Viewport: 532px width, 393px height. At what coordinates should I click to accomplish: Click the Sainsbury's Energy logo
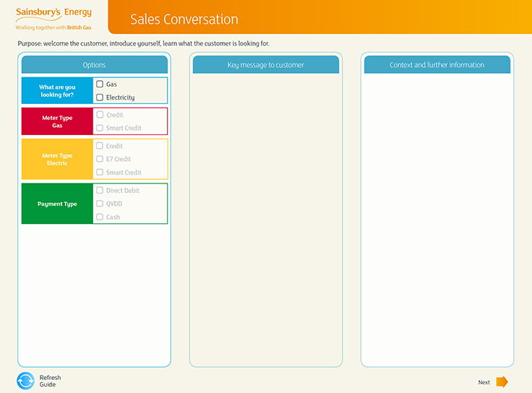53,17
